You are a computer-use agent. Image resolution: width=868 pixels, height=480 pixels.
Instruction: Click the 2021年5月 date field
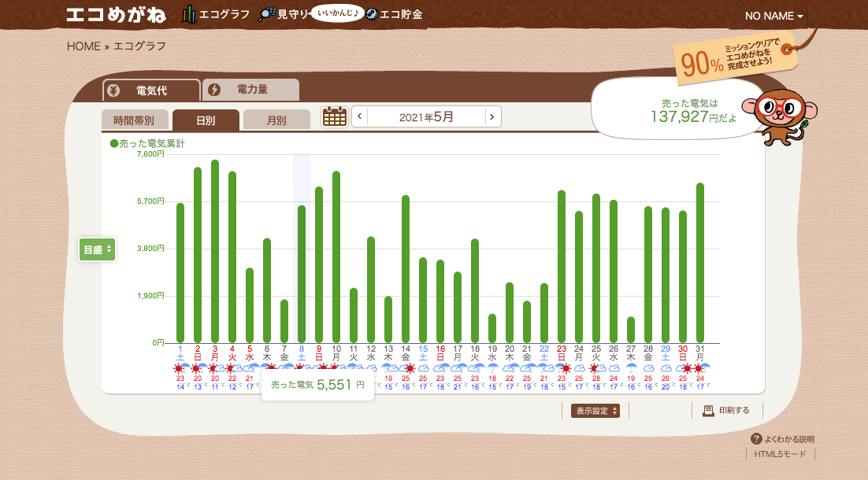coord(426,116)
